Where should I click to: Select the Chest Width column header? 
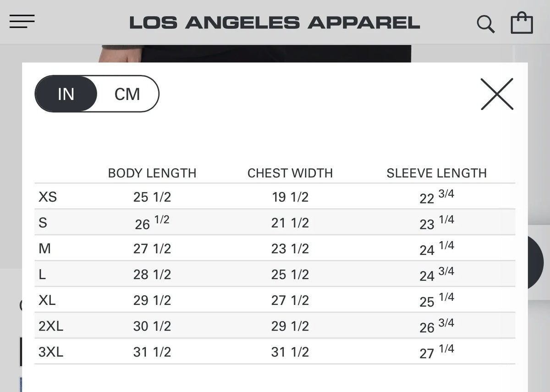pos(290,173)
